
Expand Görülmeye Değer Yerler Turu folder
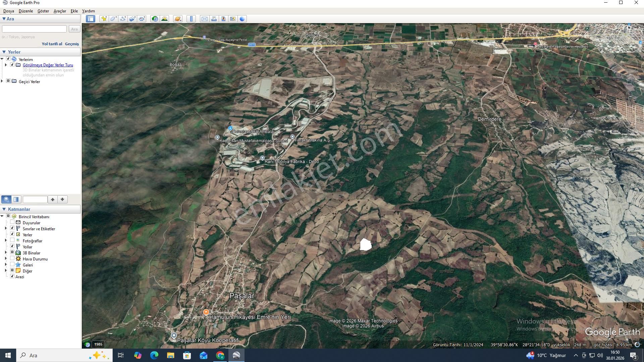coord(6,65)
